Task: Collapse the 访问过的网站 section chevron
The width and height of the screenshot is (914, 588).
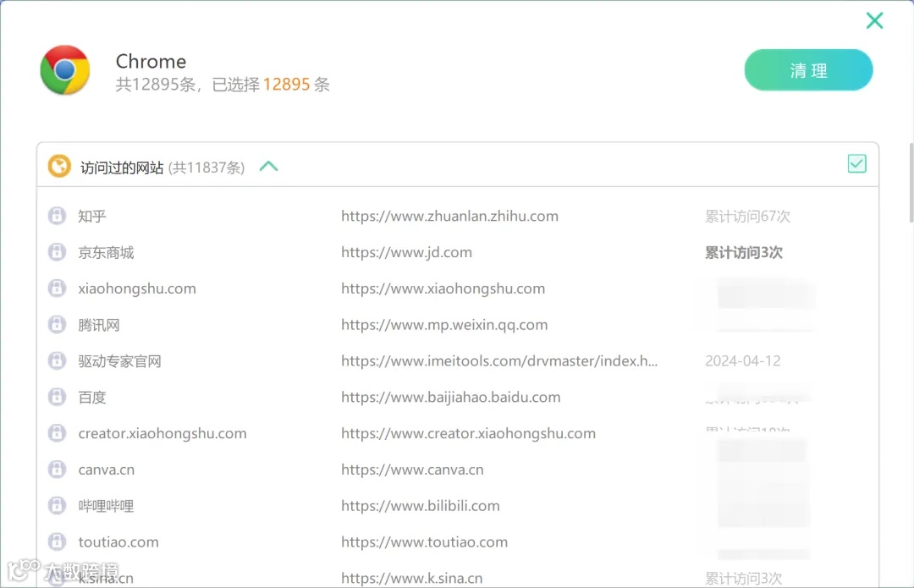Action: tap(269, 167)
